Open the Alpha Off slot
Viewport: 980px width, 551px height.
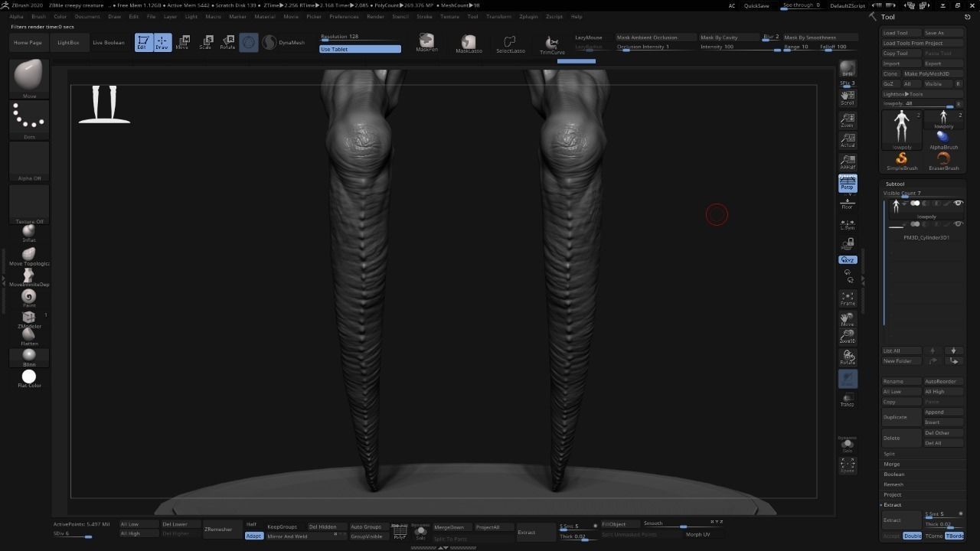[29, 161]
